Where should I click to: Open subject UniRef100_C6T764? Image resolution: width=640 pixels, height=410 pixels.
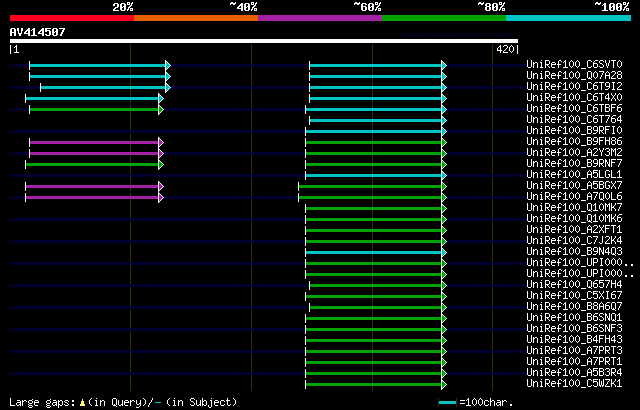click(x=574, y=120)
